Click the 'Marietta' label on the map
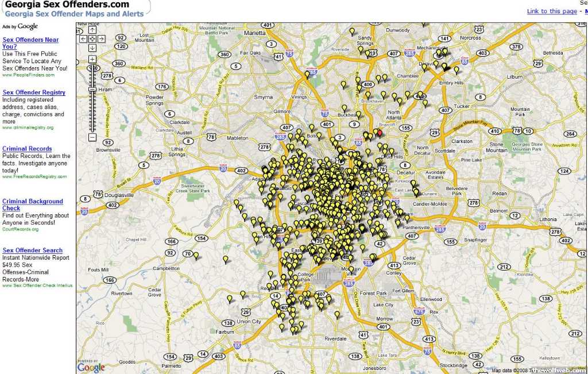Screen dimensions: 588x374 [x=254, y=33]
